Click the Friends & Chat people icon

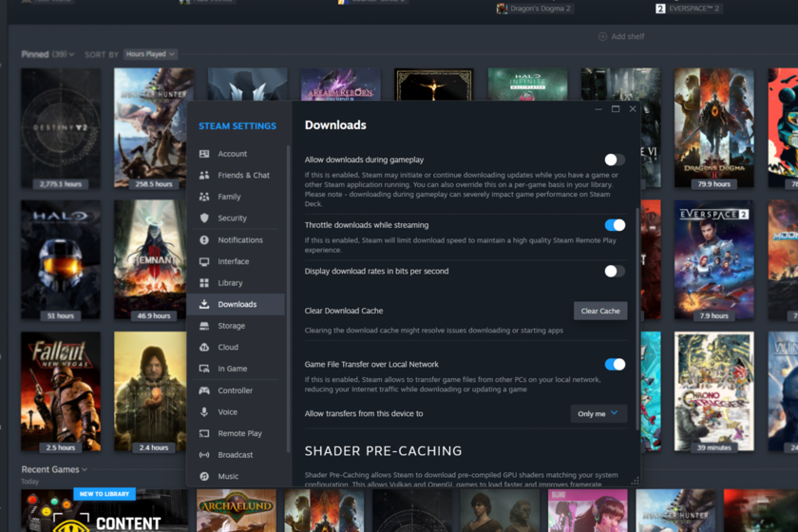point(204,175)
